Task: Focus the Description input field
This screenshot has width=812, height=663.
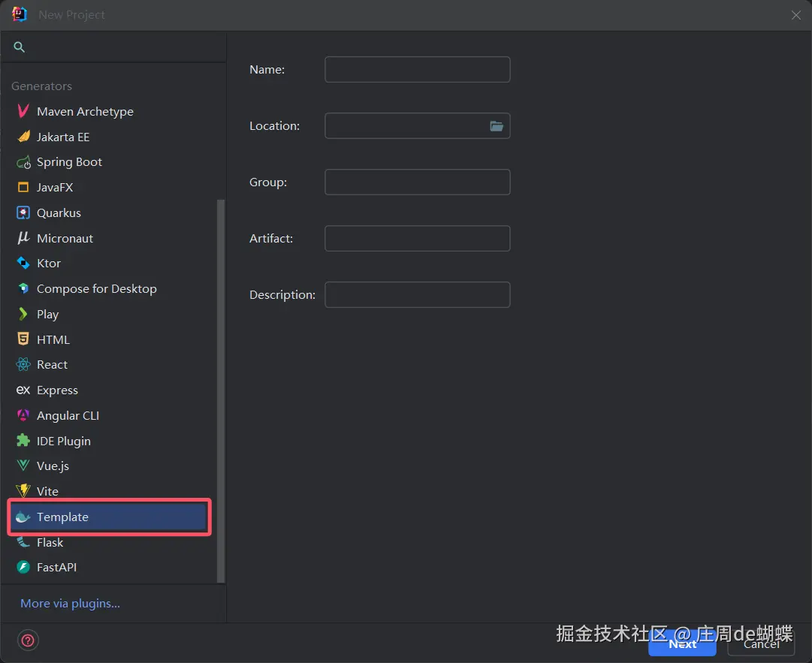Action: coord(418,294)
